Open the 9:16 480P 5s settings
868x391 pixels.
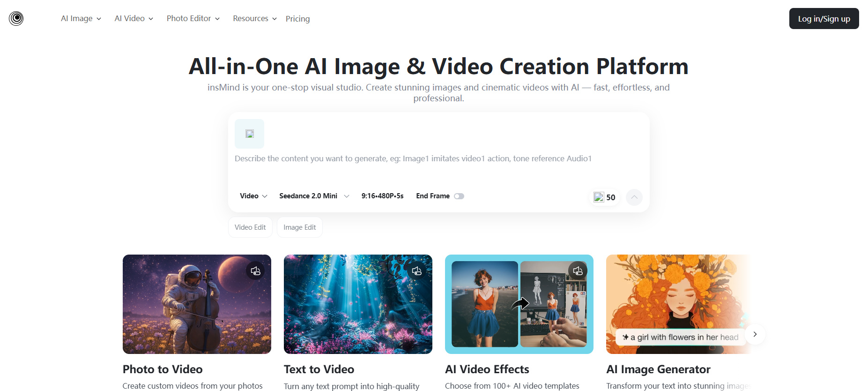coord(382,196)
